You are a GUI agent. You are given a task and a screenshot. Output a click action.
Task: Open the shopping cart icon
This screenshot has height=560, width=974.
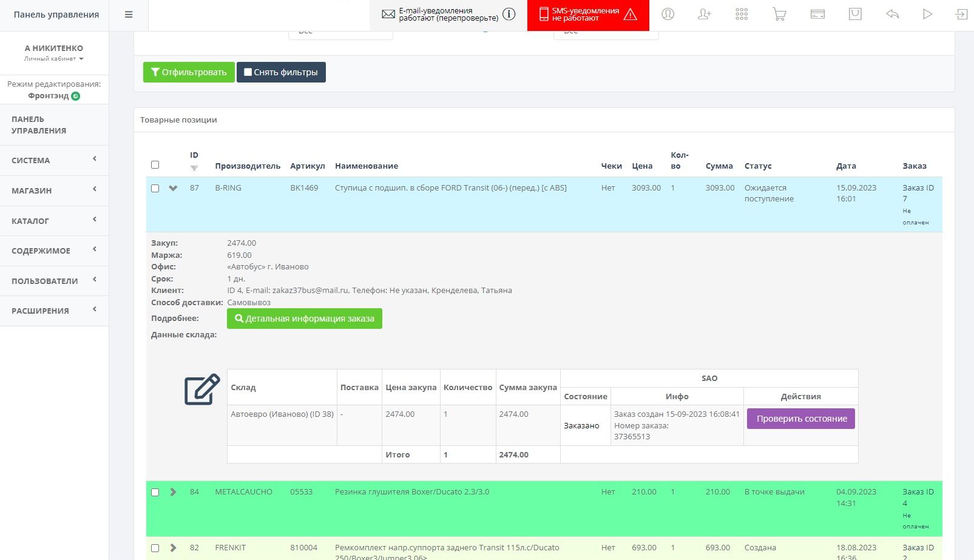779,15
